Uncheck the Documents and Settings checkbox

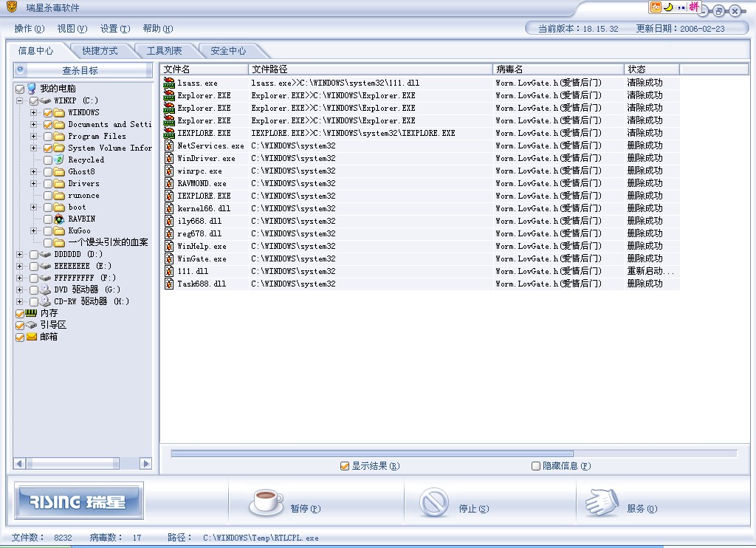pyautogui.click(x=48, y=125)
